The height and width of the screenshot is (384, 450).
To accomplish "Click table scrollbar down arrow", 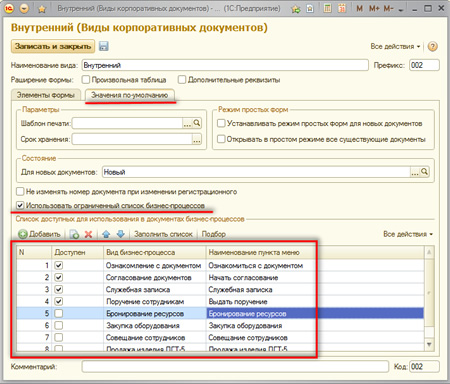I will click(x=429, y=344).
